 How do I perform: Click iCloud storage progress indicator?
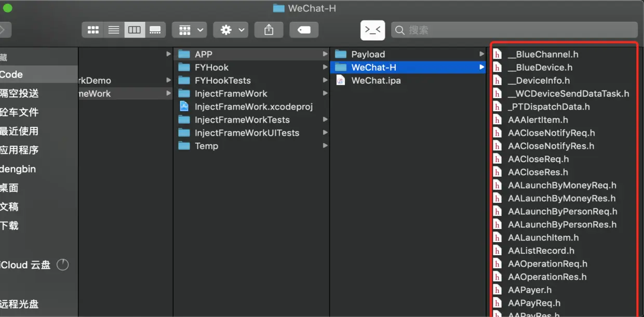pos(62,265)
